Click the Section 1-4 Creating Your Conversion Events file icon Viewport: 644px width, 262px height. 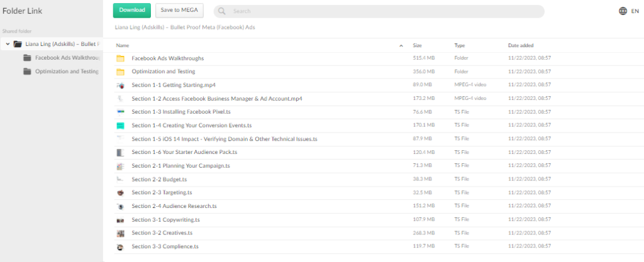tap(120, 126)
